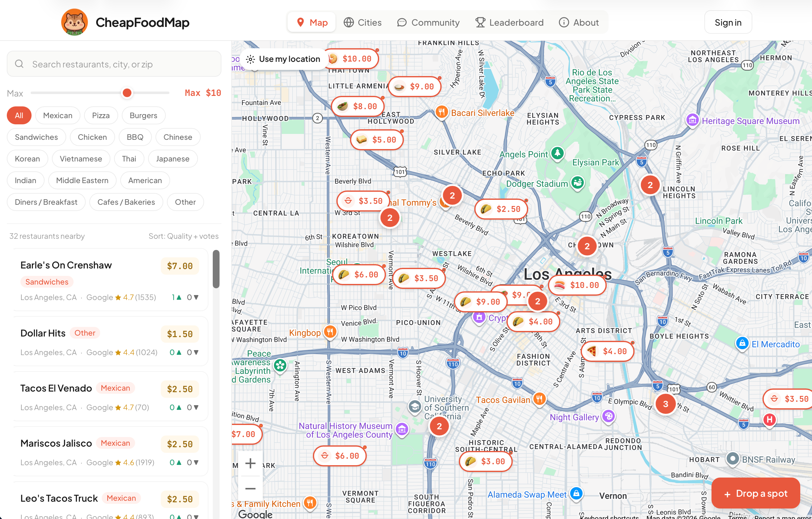Filter by Mexican cuisine
Viewport: 812px width, 519px height.
click(58, 116)
